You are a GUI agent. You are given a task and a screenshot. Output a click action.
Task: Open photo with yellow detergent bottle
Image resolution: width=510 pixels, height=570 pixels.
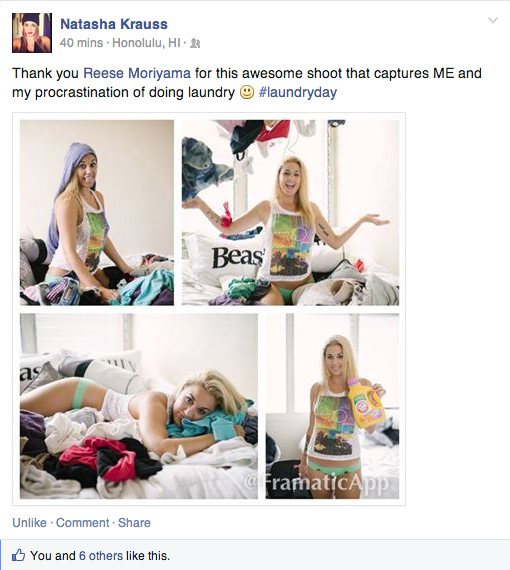click(x=332, y=406)
